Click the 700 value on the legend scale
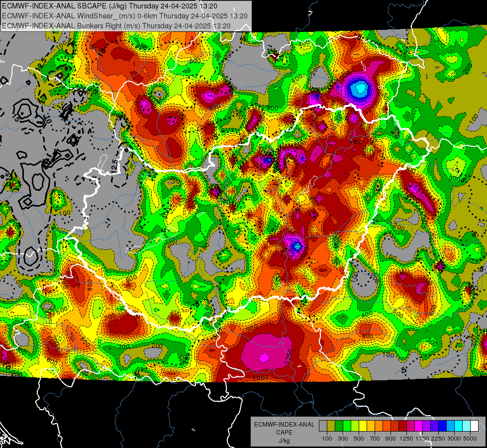This screenshot has width=487, height=448. 375,439
